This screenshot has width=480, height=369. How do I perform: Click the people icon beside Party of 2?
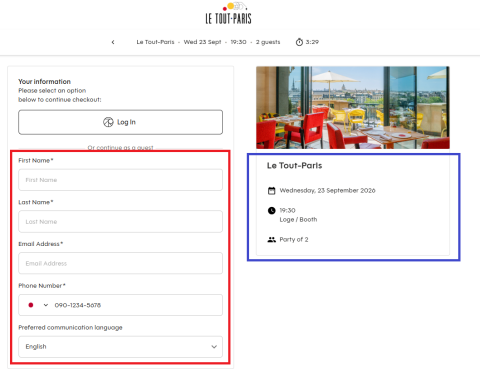[272, 239]
